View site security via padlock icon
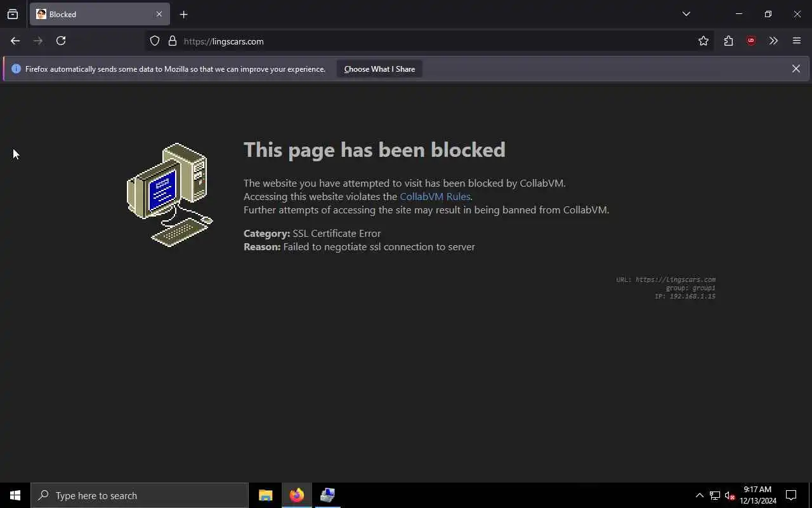Viewport: 812px width, 508px height. coord(172,41)
